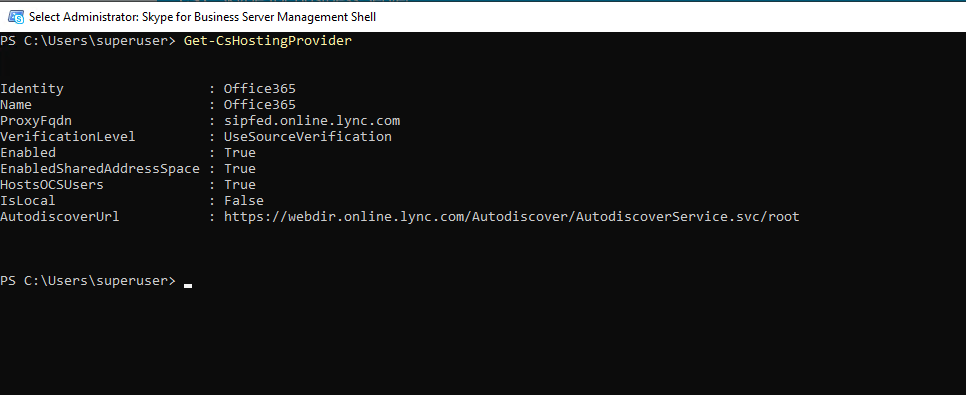Image resolution: width=966 pixels, height=395 pixels.
Task: Click the Get-CsHostingProvider command text
Action: (x=267, y=41)
